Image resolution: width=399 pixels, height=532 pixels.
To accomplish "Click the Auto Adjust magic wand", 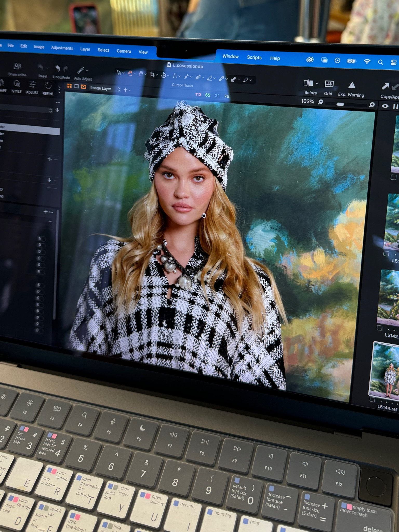I will (x=81, y=70).
